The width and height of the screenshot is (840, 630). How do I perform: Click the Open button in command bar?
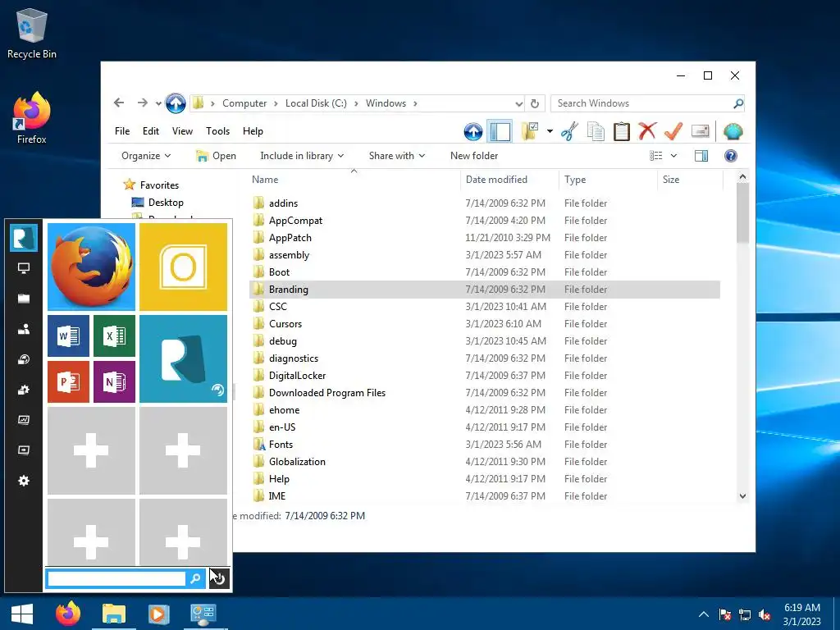(x=216, y=156)
